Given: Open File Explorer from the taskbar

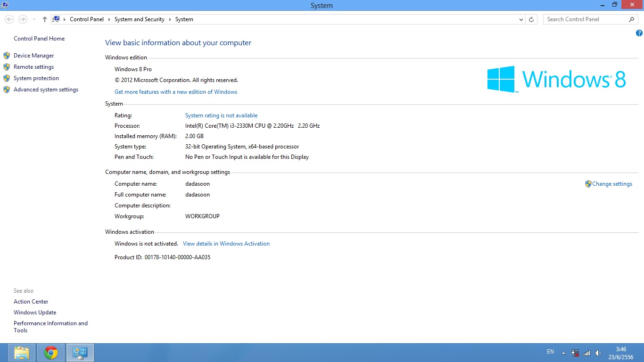Looking at the screenshot, I should coord(22,353).
